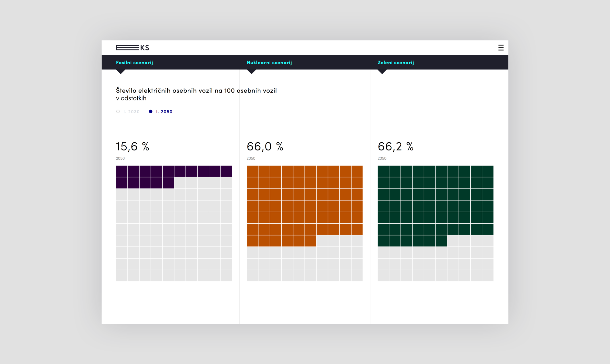The height and width of the screenshot is (364, 610).
Task: Click the 'v odstotkih' subtitle
Action: [131, 98]
